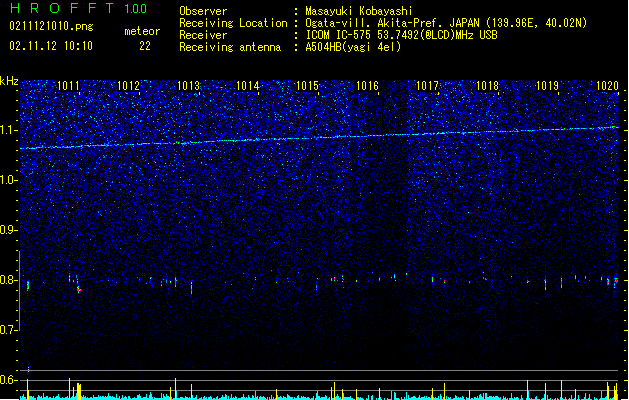Click the 1014 time marker
The image size is (629, 400).
(248, 86)
